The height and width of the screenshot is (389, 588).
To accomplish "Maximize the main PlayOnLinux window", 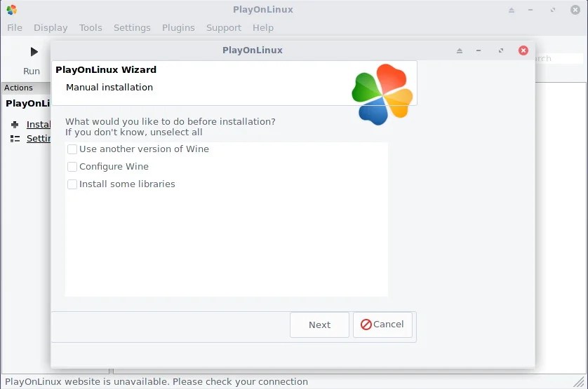I will [x=553, y=10].
